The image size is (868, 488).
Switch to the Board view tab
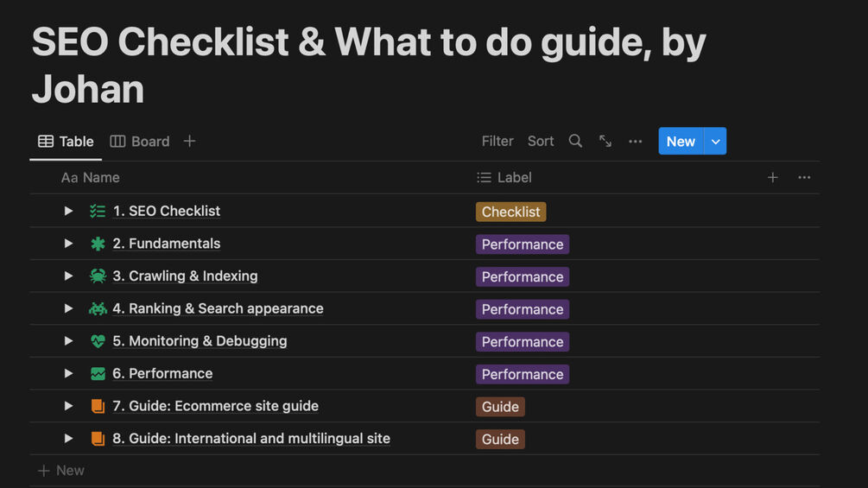140,141
